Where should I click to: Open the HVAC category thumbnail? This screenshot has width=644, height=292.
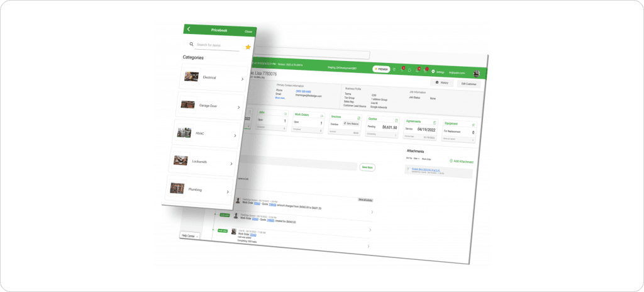184,132
